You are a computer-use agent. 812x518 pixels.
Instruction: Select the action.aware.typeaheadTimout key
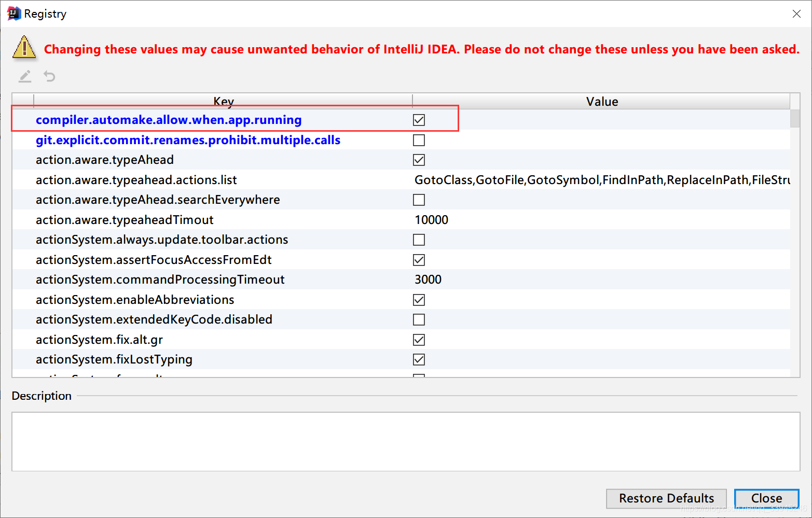click(125, 220)
